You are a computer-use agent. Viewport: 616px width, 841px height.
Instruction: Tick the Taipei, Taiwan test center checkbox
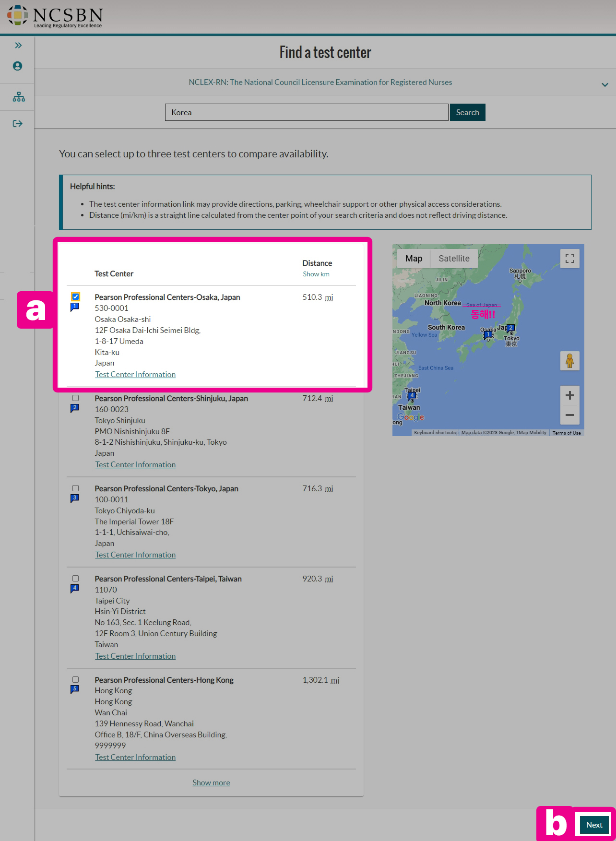76,578
